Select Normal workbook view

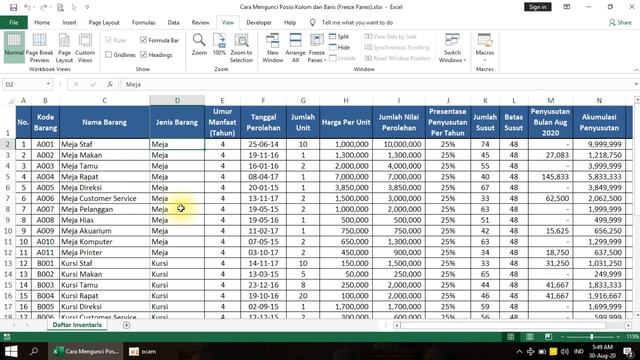pyautogui.click(x=14, y=48)
